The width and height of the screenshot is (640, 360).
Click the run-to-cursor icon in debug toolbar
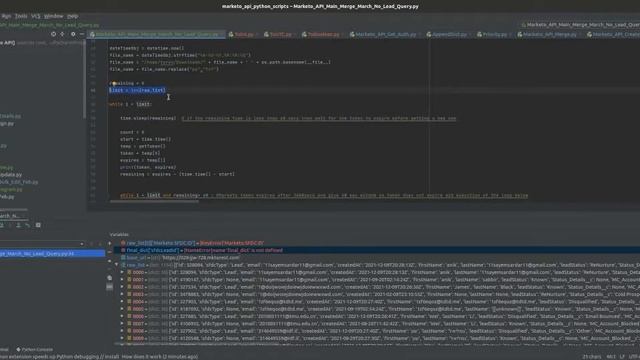(28, 225)
